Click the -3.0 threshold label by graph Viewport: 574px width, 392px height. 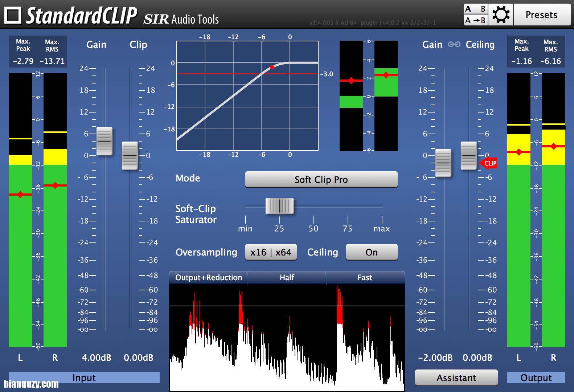327,74
